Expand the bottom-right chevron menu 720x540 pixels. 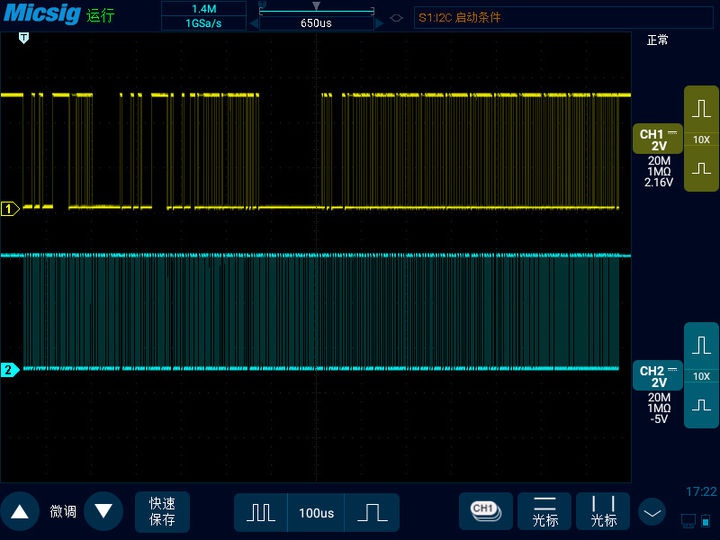point(652,513)
